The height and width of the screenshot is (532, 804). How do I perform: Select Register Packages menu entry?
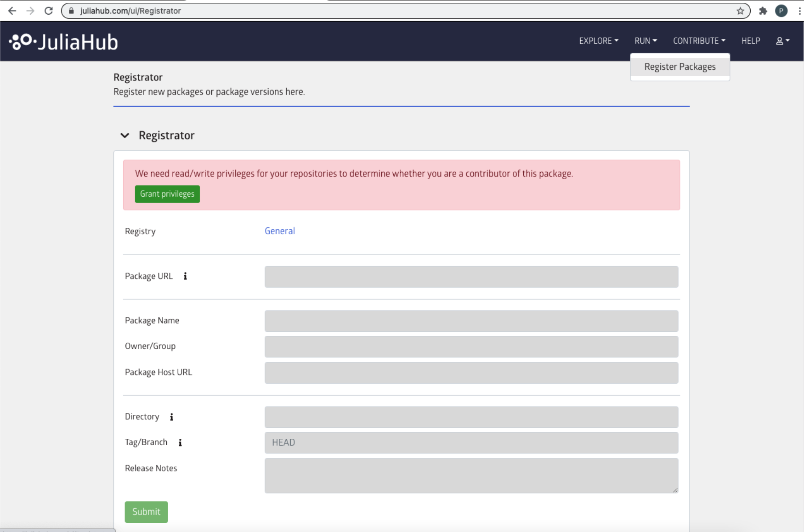pyautogui.click(x=680, y=67)
